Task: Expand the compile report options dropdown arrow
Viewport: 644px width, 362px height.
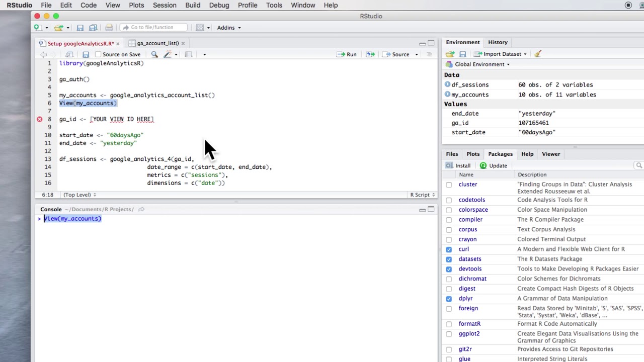Action: tap(204, 54)
